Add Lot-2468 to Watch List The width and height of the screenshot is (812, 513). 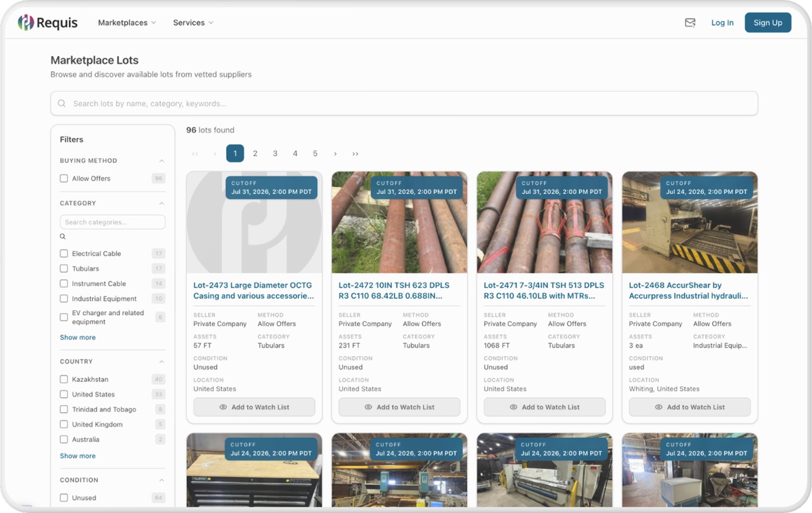tap(690, 407)
